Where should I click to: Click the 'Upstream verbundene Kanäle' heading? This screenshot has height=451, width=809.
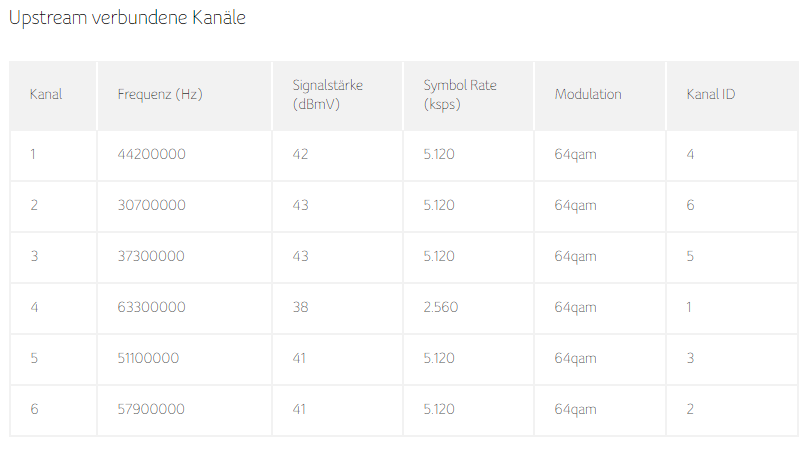[127, 18]
